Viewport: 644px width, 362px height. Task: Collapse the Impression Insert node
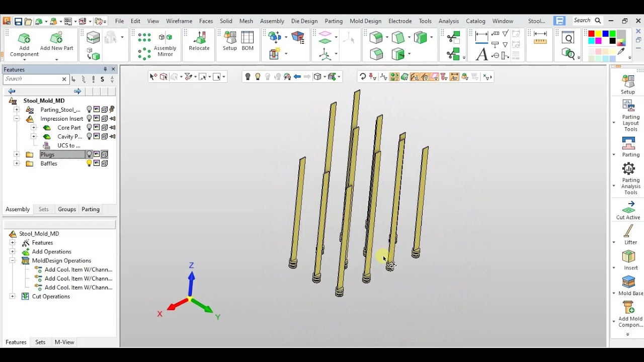point(17,119)
